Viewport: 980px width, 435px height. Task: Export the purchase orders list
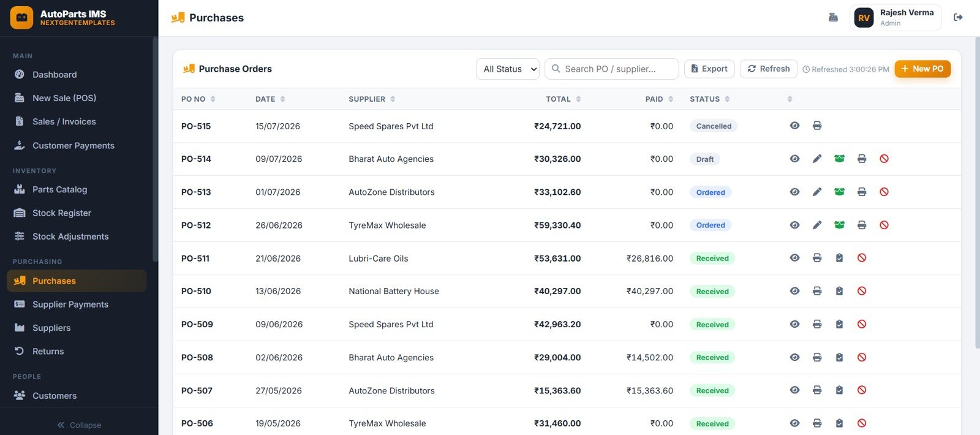(x=709, y=69)
